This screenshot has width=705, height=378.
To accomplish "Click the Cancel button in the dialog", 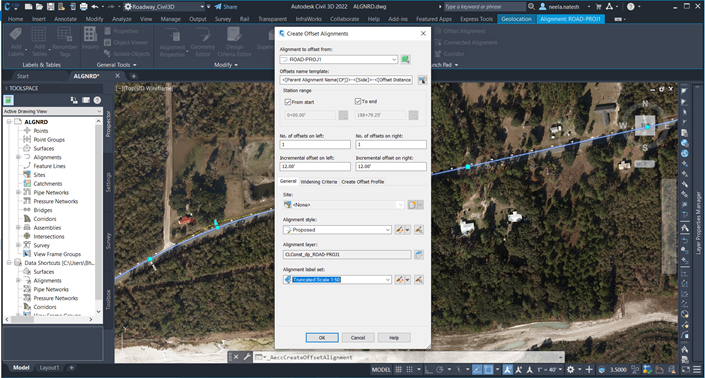I will [358, 338].
